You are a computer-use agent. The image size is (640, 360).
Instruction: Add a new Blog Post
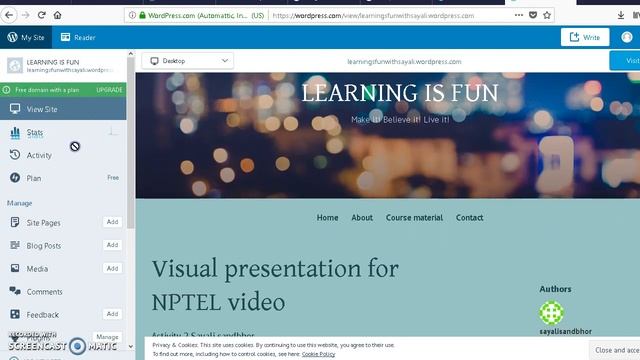(x=112, y=245)
